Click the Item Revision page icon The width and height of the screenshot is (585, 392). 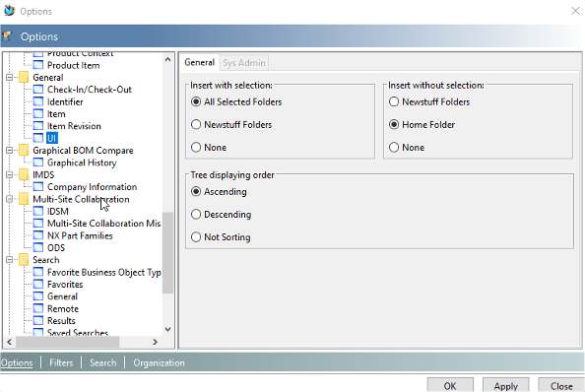[x=38, y=126]
